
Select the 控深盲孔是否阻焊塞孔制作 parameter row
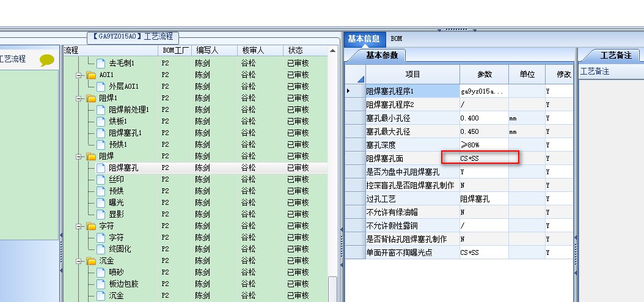click(x=459, y=185)
